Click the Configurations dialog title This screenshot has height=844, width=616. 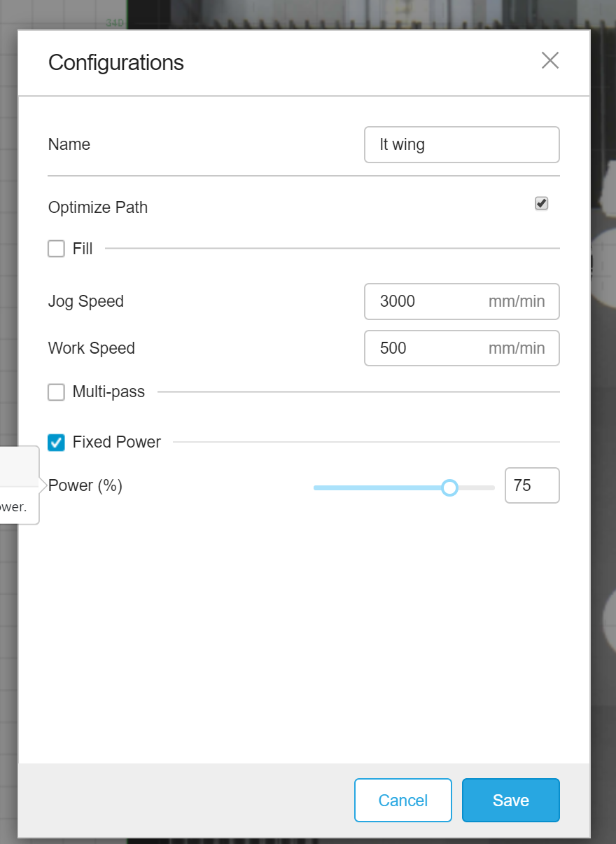(x=115, y=62)
